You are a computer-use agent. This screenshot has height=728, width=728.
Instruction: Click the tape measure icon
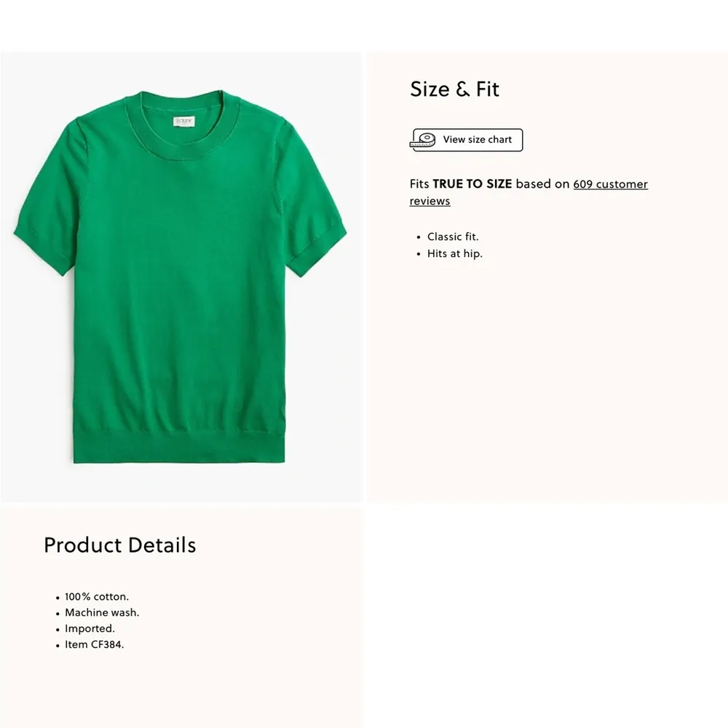(x=423, y=140)
